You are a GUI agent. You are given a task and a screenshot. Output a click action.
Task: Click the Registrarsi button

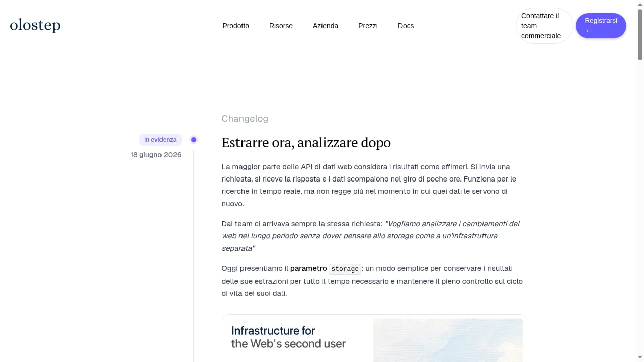coord(601,26)
